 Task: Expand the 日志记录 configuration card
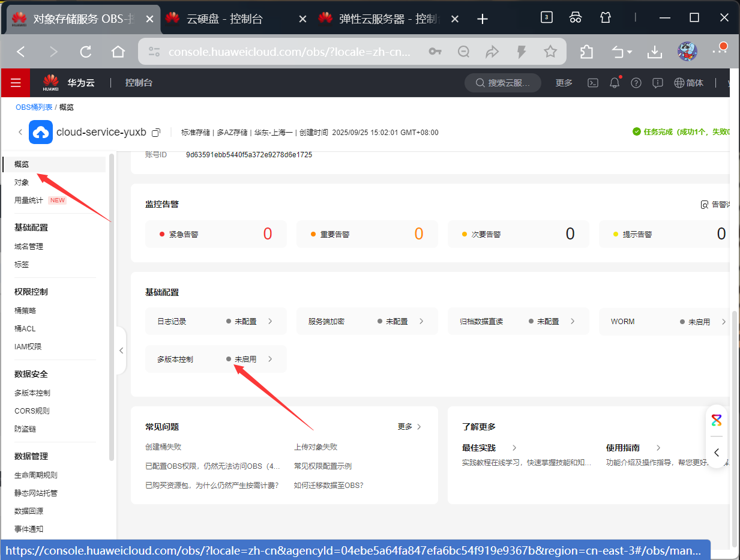pyautogui.click(x=216, y=322)
